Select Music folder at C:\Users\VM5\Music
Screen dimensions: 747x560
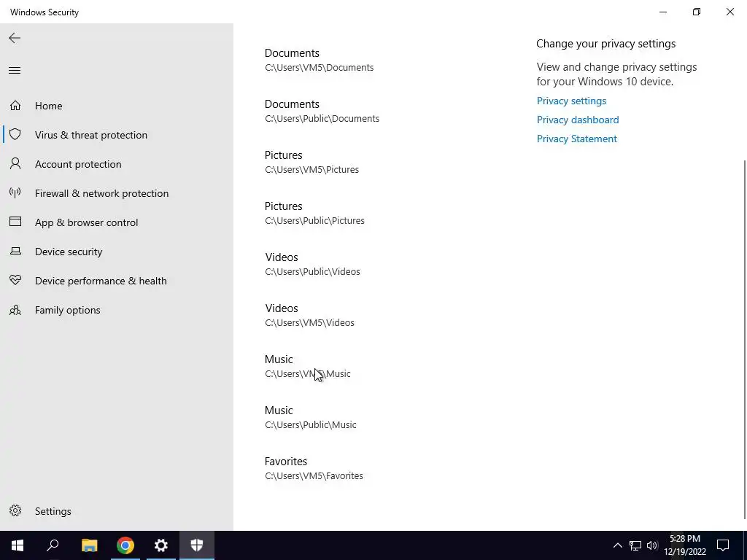tap(308, 366)
